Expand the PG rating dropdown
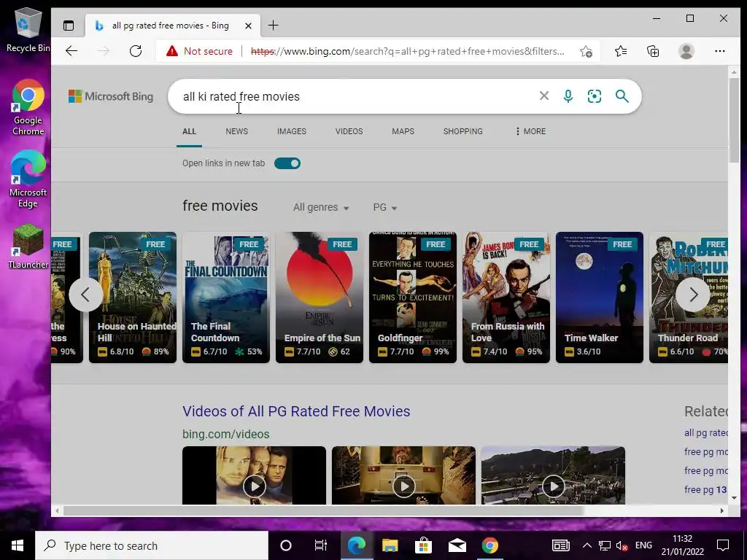 pos(385,207)
